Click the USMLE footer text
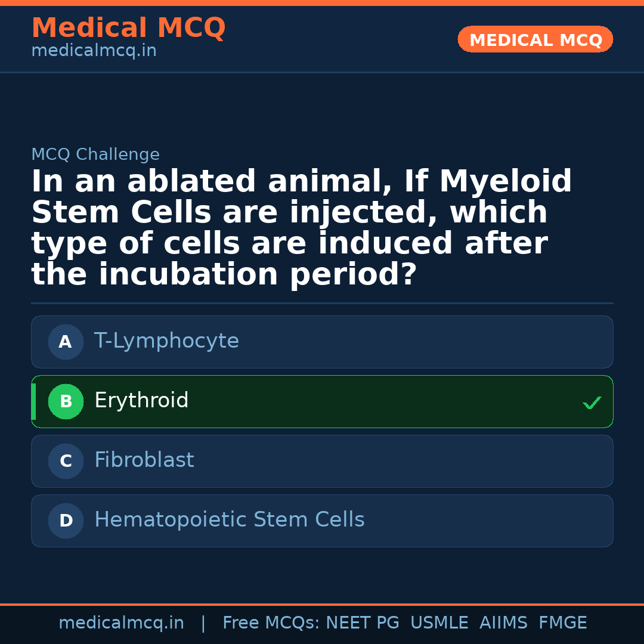Viewport: 644px width, 644px height. tap(439, 623)
